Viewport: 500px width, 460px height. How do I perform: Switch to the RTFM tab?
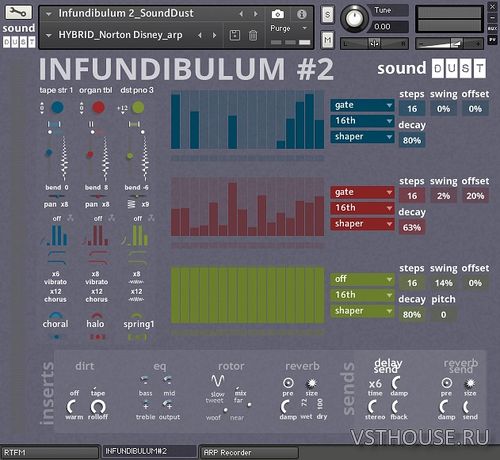[x=49, y=452]
